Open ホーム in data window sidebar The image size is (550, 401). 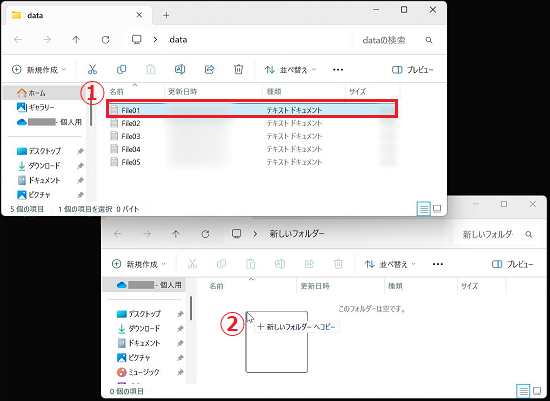coord(44,93)
